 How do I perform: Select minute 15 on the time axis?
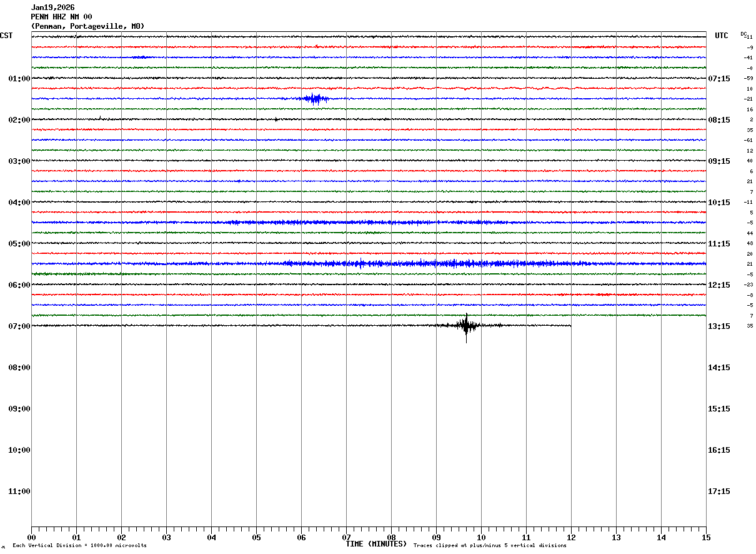pos(705,537)
